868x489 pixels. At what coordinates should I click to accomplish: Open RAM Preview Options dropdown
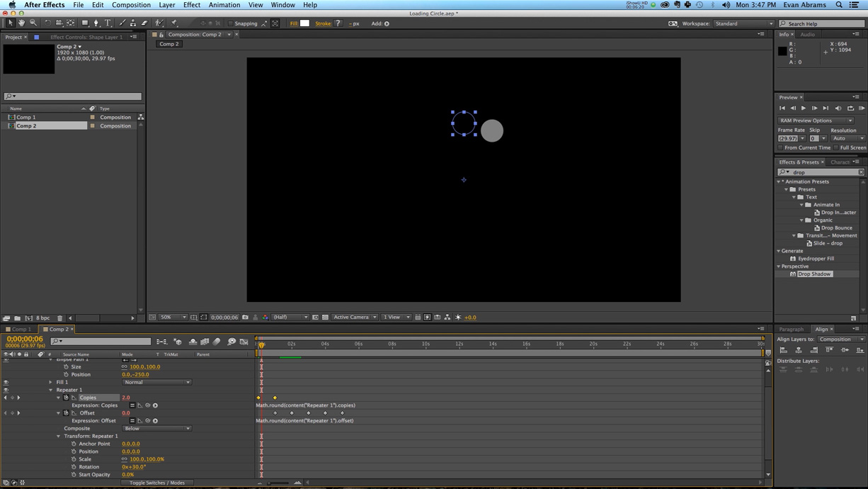(x=816, y=120)
